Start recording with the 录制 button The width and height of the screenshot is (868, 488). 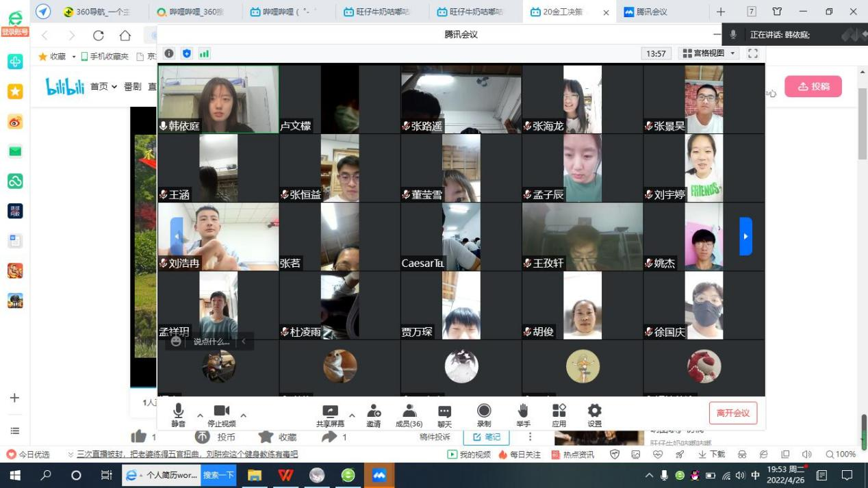coord(484,415)
